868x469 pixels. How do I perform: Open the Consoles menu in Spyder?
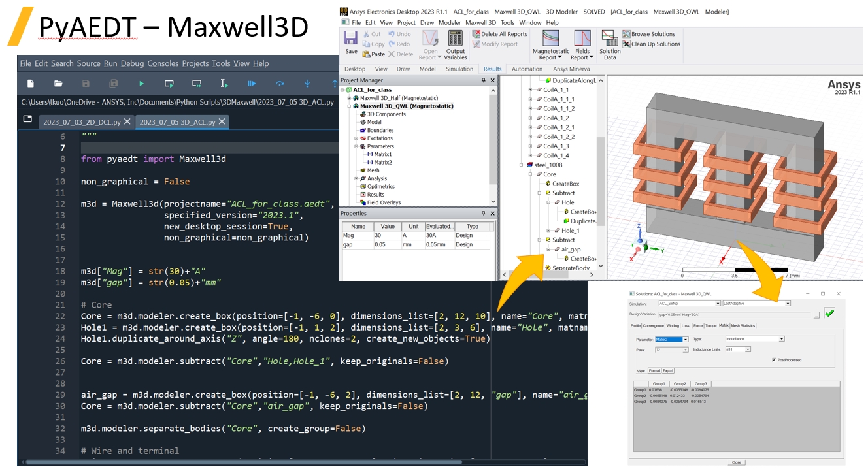163,63
